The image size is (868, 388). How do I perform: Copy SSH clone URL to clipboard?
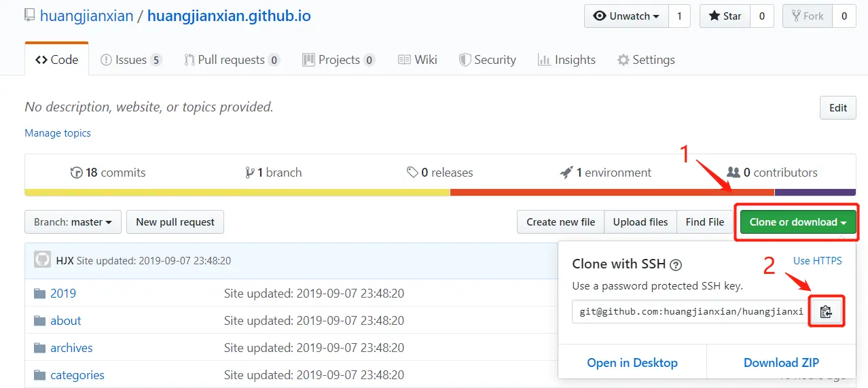[x=825, y=312]
